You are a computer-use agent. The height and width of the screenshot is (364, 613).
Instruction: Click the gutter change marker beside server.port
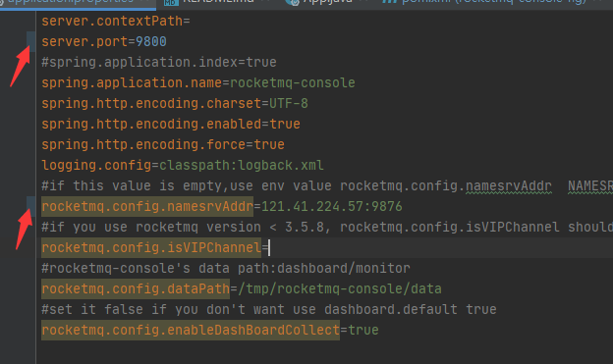pos(30,42)
